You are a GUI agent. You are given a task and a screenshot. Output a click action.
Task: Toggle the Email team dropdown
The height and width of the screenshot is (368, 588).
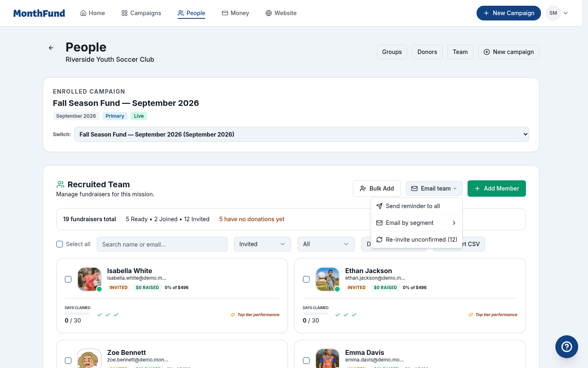[x=434, y=188]
